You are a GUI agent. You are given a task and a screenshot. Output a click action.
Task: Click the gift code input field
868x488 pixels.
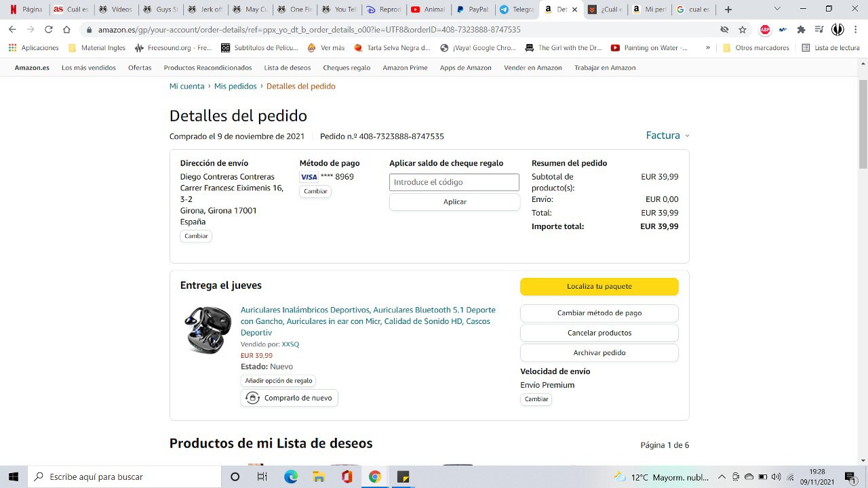[x=454, y=182]
